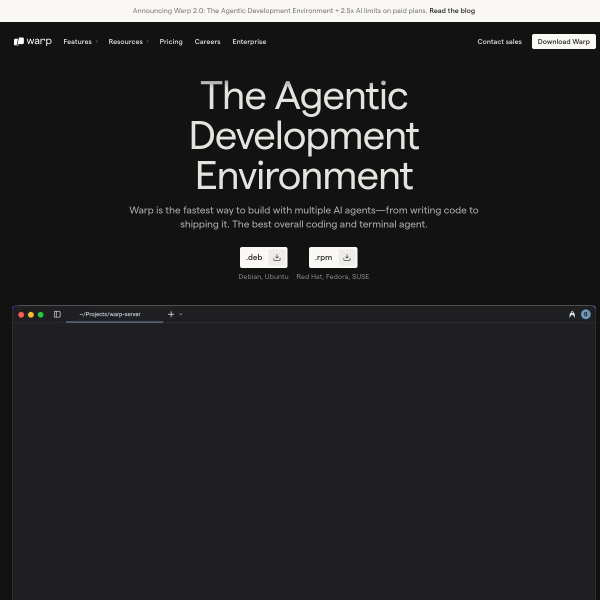Click the Contact sales link
Viewport: 600px width, 600px height.
[x=499, y=42]
